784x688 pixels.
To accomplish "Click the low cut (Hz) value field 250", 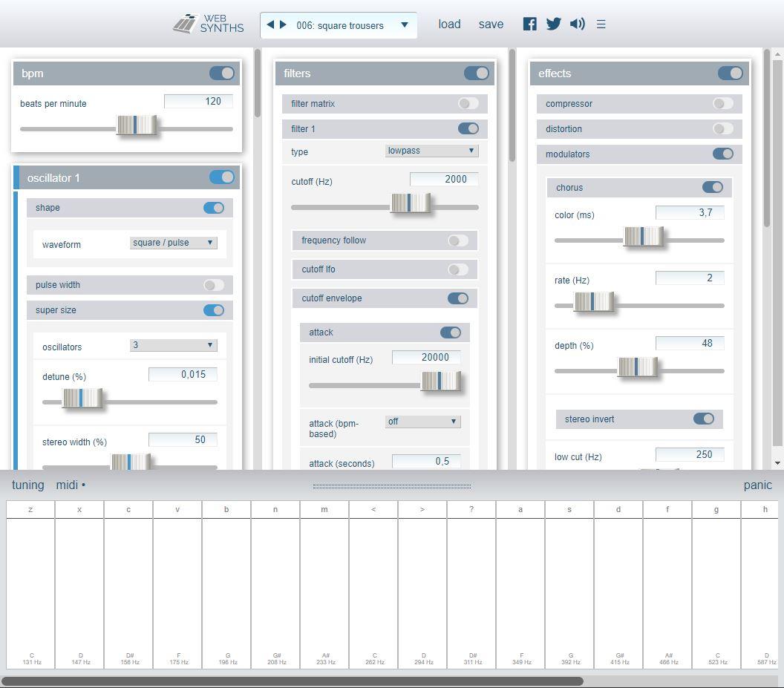I will pos(690,454).
